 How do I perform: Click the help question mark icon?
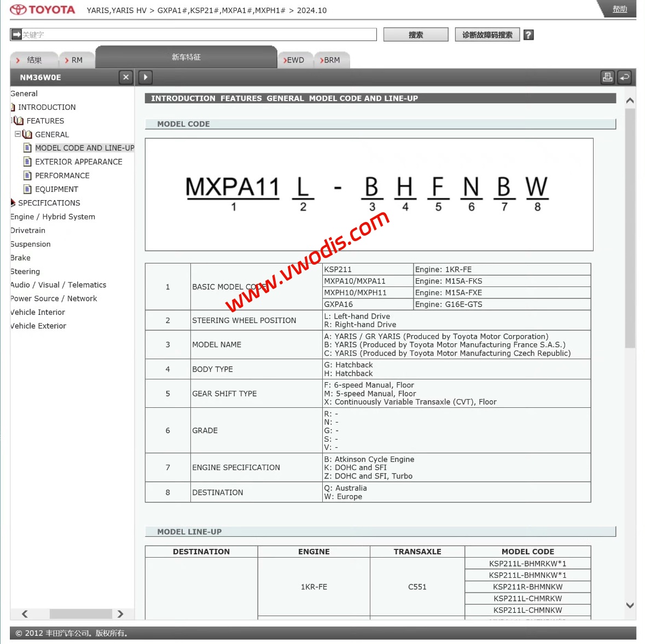pyautogui.click(x=528, y=35)
